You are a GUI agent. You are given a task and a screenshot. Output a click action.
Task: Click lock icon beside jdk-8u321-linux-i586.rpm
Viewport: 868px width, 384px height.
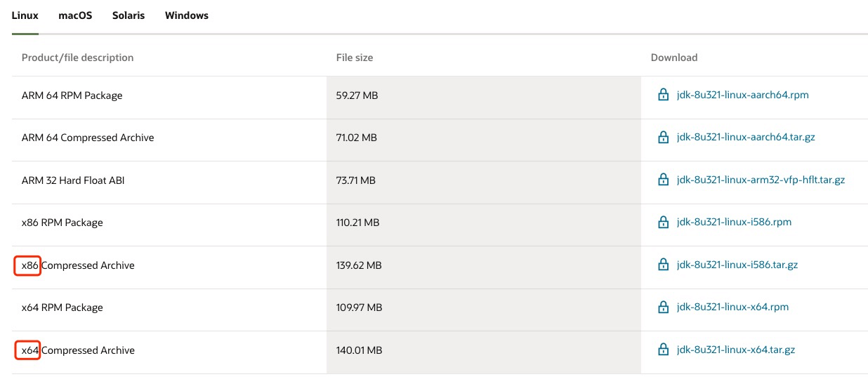pyautogui.click(x=663, y=223)
